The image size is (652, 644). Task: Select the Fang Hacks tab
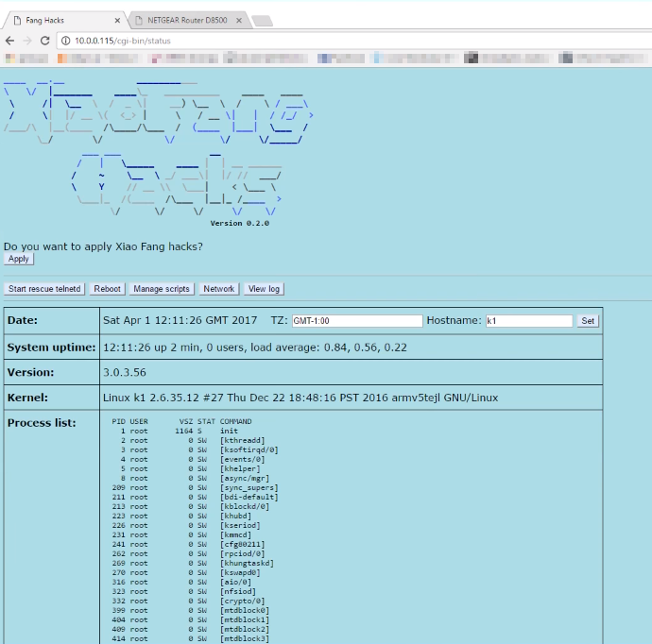click(x=57, y=20)
